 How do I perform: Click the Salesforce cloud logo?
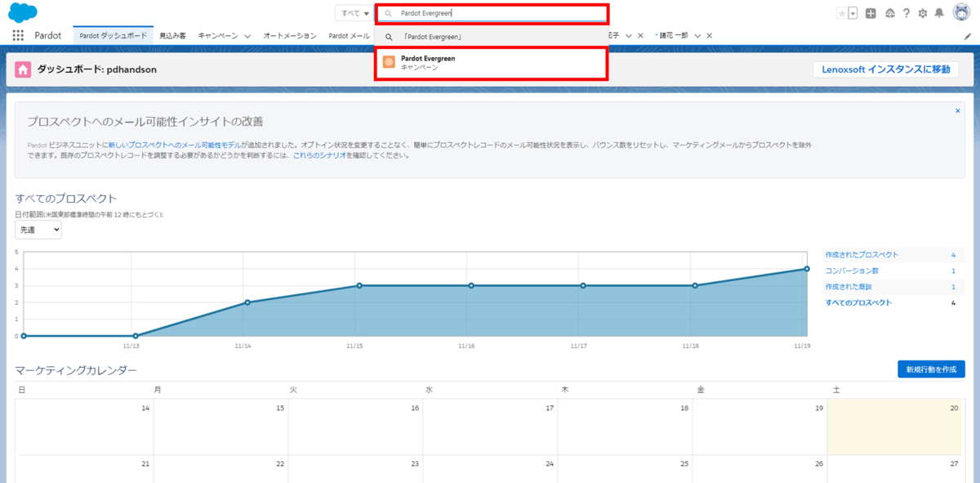(x=24, y=12)
